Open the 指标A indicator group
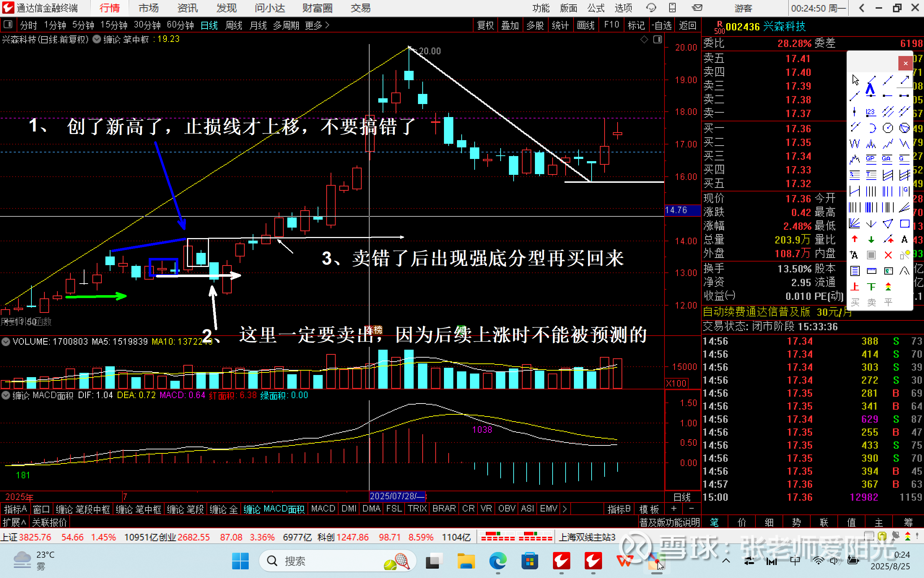 pos(15,509)
